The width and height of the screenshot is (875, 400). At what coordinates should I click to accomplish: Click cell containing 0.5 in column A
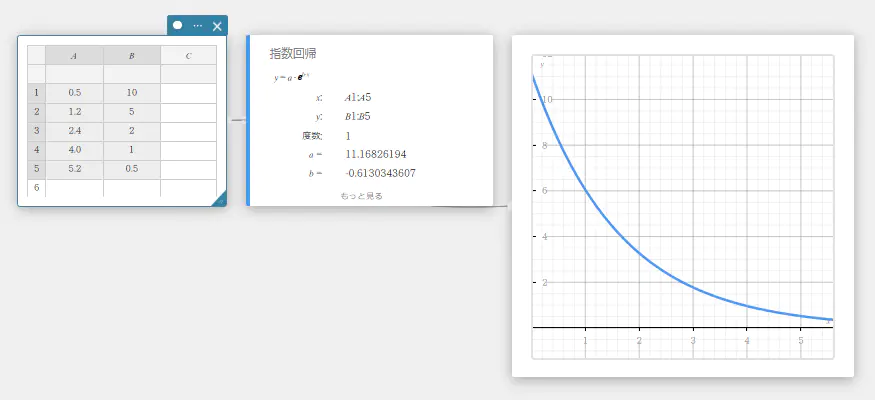[x=74, y=93]
